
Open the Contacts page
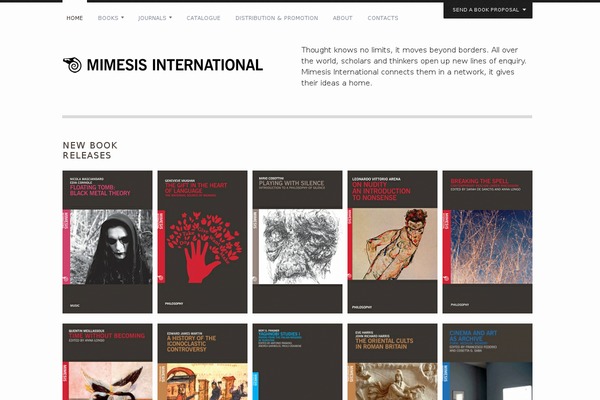383,18
